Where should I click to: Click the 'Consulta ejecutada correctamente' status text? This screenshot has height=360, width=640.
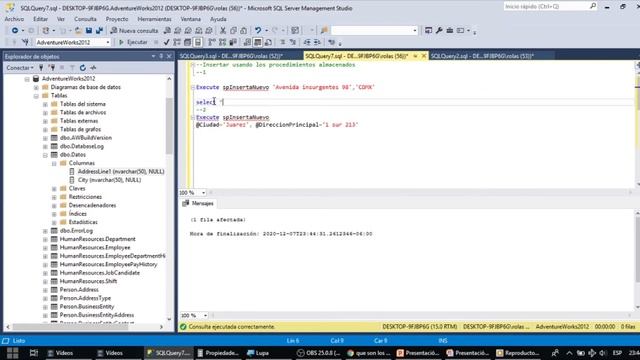pos(231,327)
